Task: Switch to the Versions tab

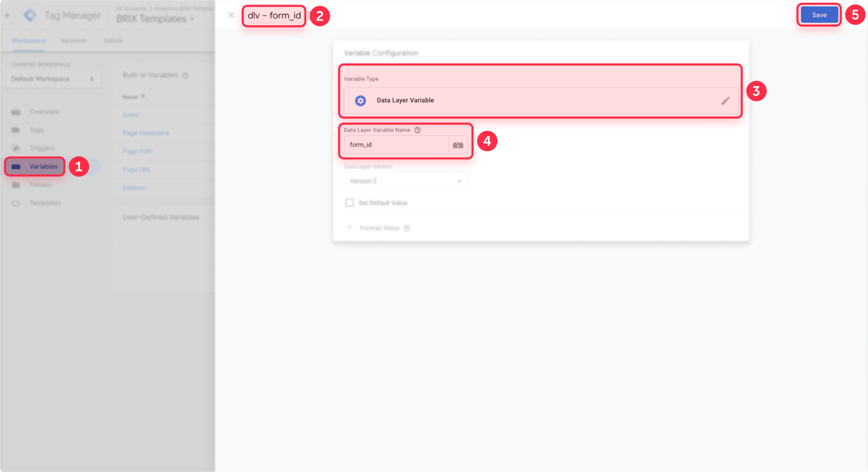Action: (x=74, y=40)
